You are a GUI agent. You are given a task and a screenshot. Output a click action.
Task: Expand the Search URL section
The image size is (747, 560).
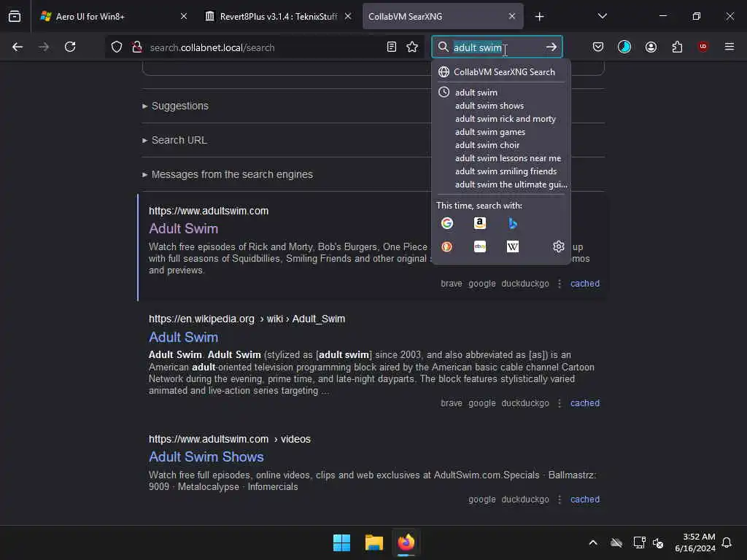click(174, 140)
